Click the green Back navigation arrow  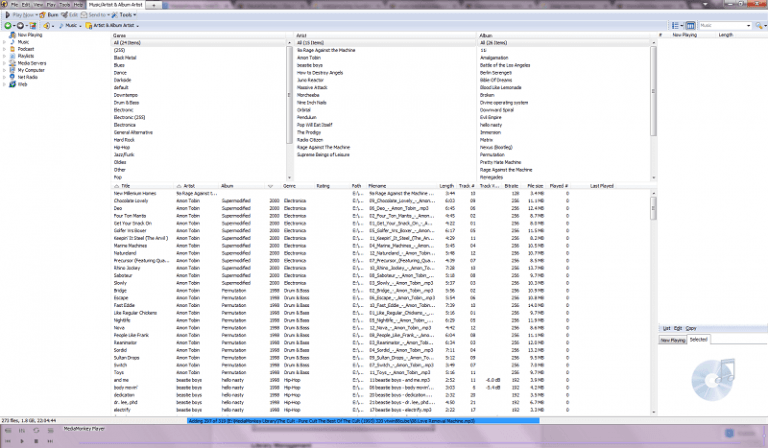click(6, 25)
